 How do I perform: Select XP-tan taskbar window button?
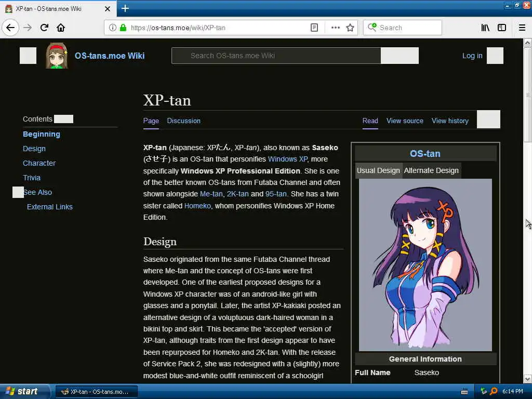[x=96, y=392]
